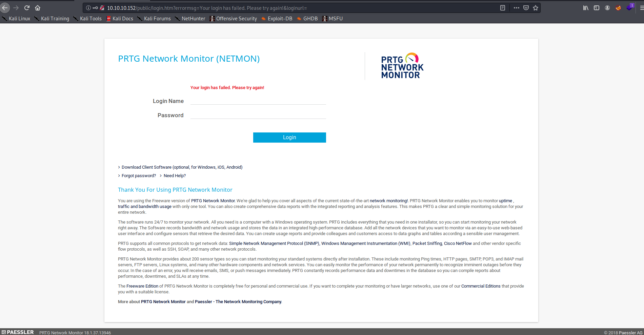The width and height of the screenshot is (644, 335).
Task: Open the browser home page
Action: pos(37,7)
